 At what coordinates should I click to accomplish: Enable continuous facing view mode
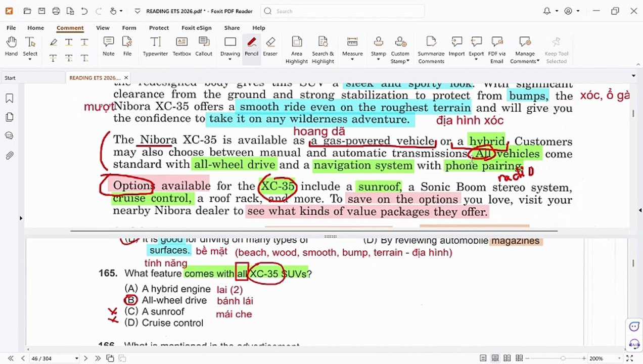[519, 358]
